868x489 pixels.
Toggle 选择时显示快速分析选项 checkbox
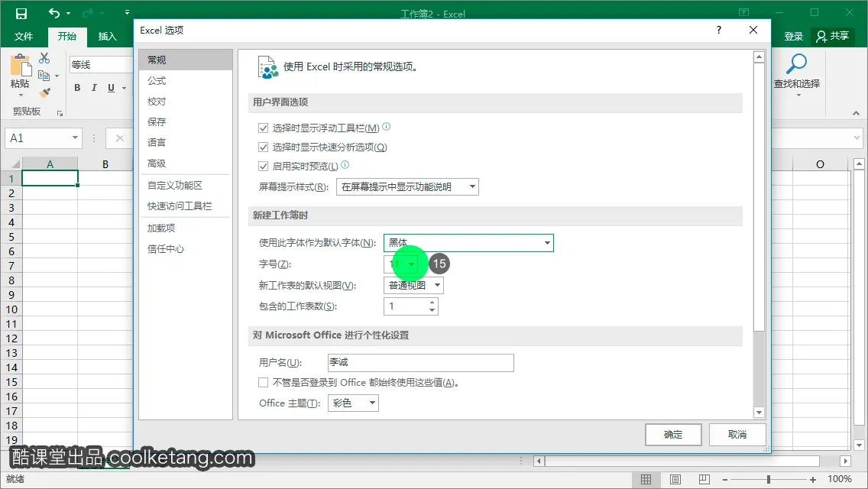click(264, 147)
